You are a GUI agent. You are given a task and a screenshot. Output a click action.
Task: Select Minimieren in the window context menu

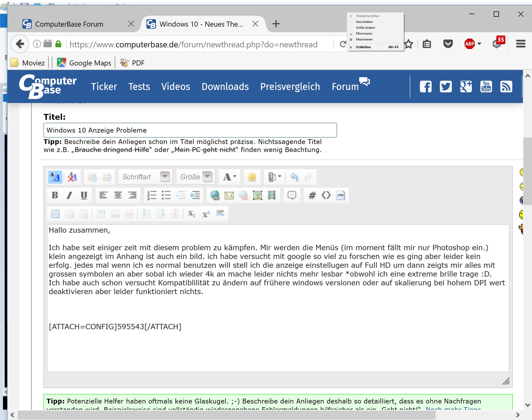364,34
